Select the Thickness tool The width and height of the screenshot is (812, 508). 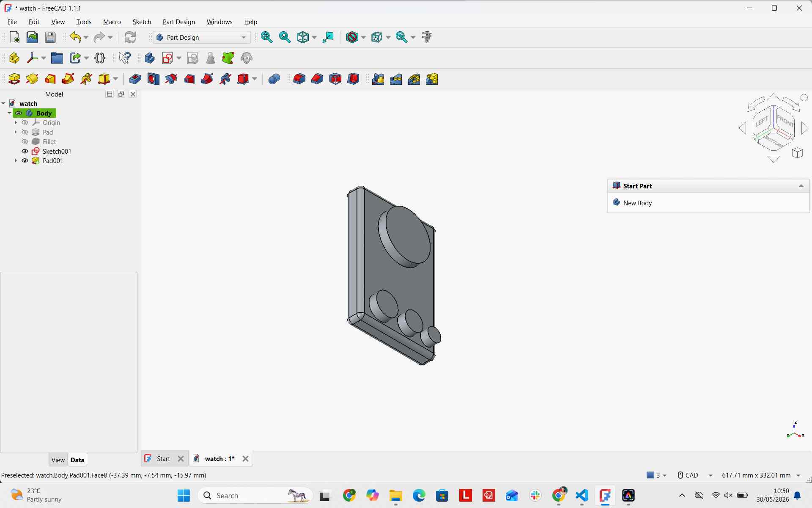coord(354,79)
